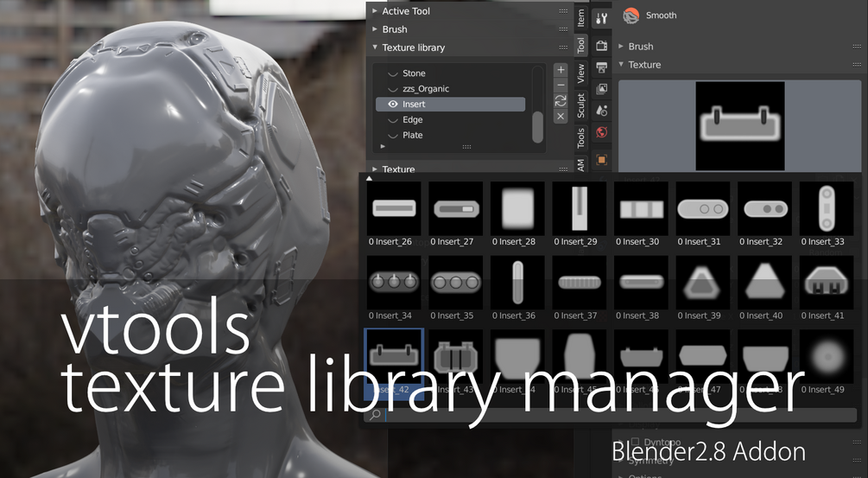The height and width of the screenshot is (478, 868).
Task: Choose the Insert_28 texture thumbnail
Action: click(x=517, y=209)
